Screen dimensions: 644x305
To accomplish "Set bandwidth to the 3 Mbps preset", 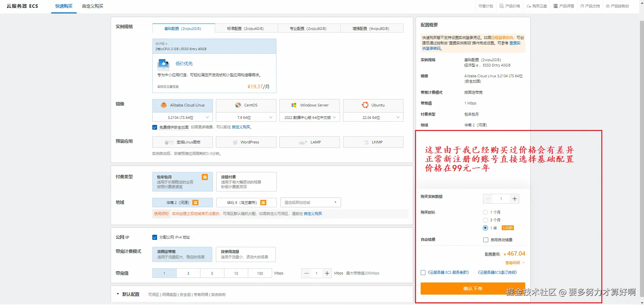I will pos(188,273).
